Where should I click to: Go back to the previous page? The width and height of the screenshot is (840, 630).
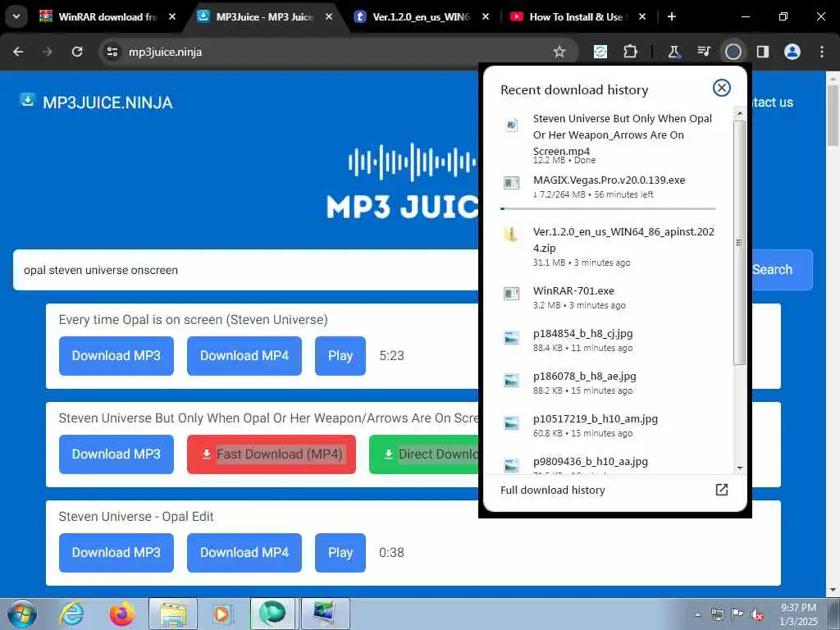point(18,52)
